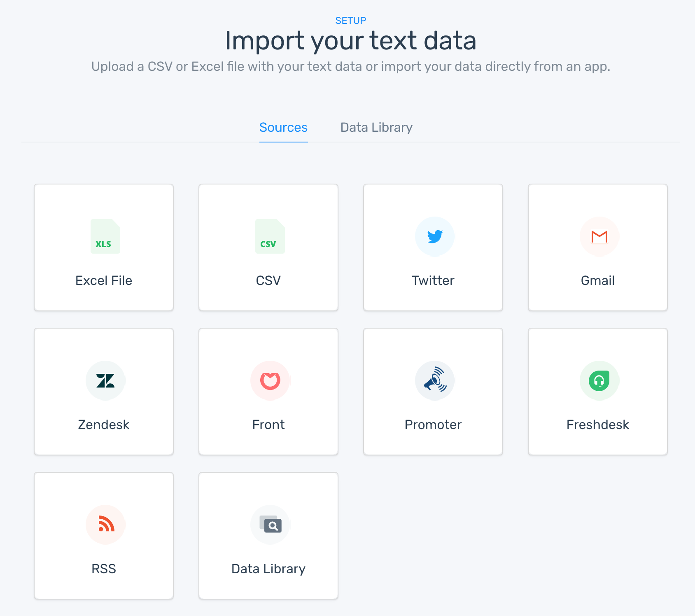The width and height of the screenshot is (695, 616).
Task: Select the Data Library magnifier icon
Action: pyautogui.click(x=270, y=525)
